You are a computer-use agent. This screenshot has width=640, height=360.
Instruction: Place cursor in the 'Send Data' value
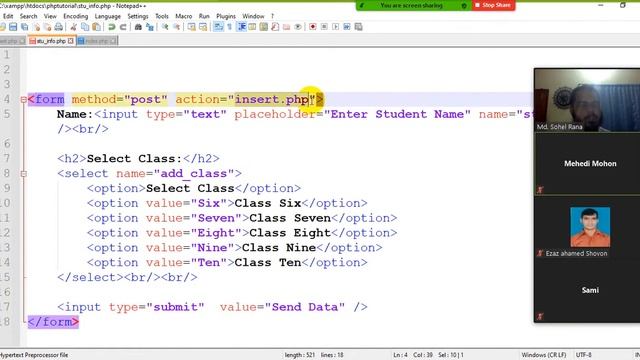point(308,307)
